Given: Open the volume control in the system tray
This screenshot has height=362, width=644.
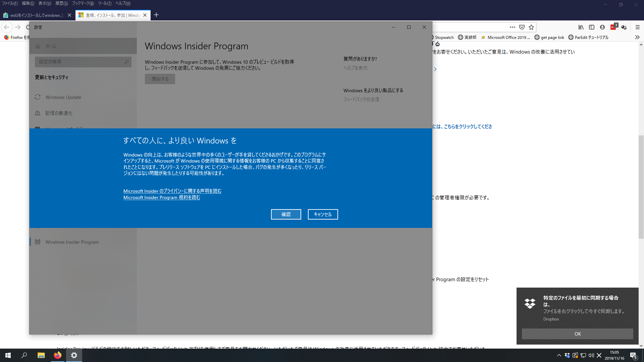Looking at the screenshot, I should click(x=591, y=355).
